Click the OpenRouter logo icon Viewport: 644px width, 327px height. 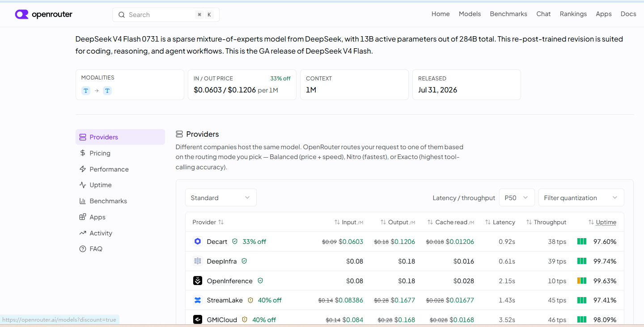(21, 15)
